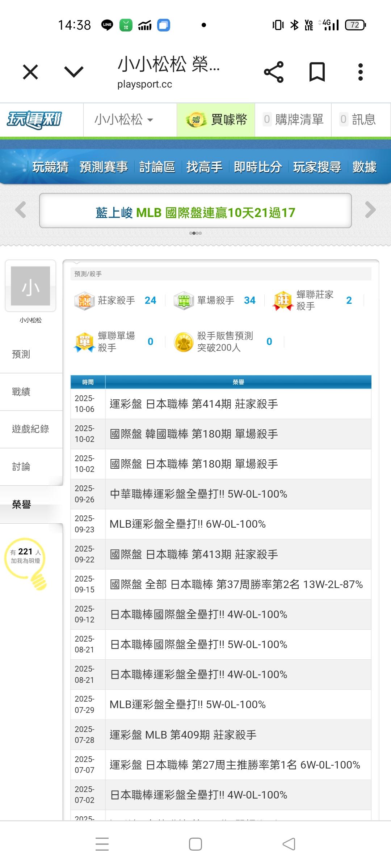The width and height of the screenshot is (391, 868).
Task: Tap the battery indicator in status bar
Action: click(x=356, y=25)
